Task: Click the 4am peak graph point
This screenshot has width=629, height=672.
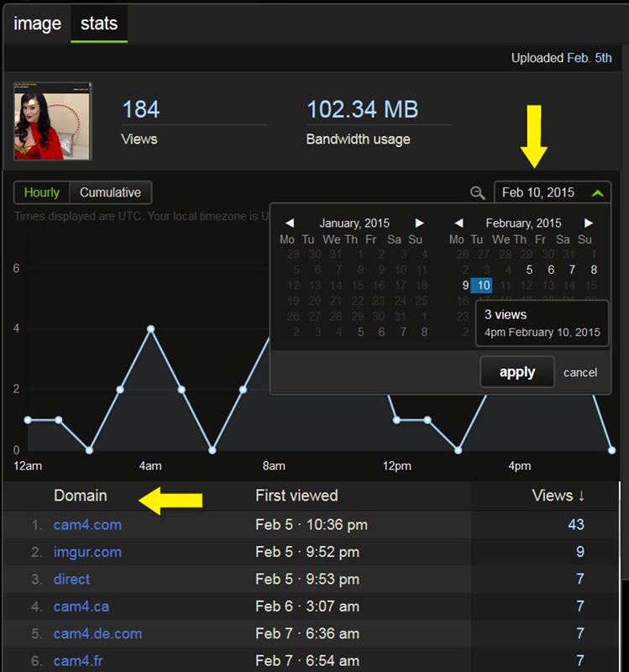Action: click(151, 329)
